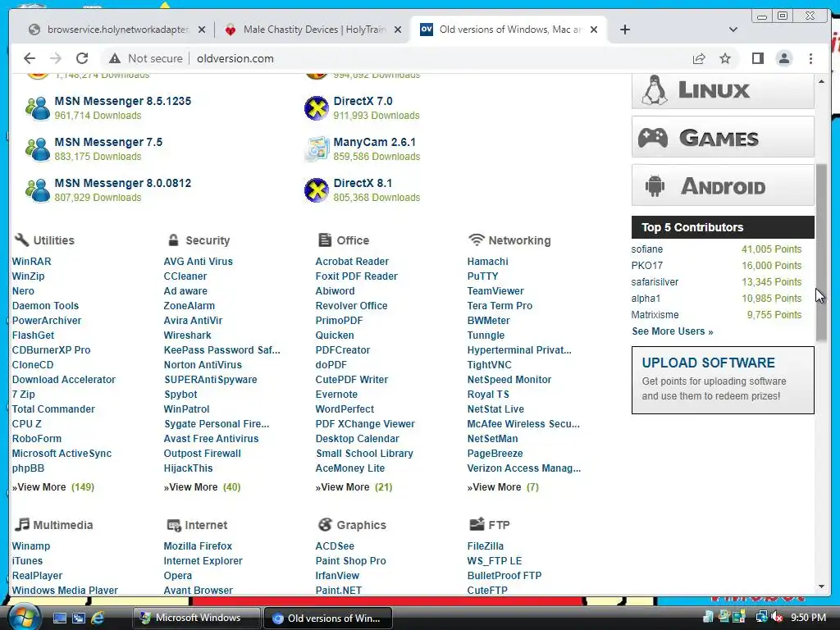The width and height of the screenshot is (840, 630).
Task: Click the Utilities wrench icon
Action: click(x=21, y=240)
